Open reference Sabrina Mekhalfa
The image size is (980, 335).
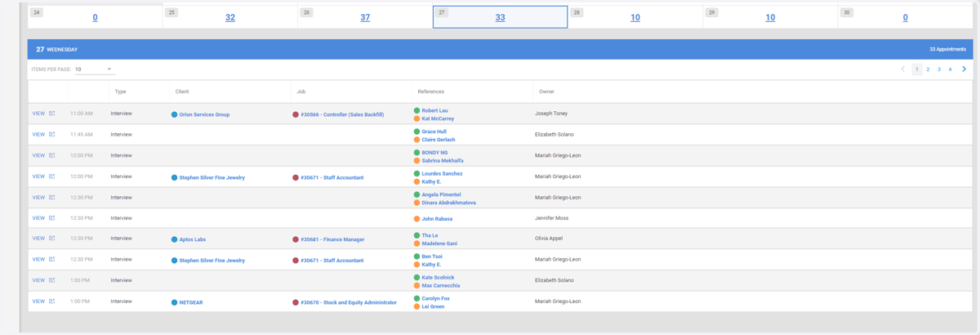coord(443,161)
